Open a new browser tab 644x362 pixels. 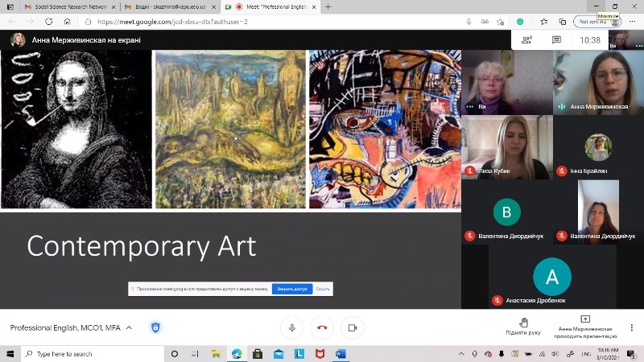tap(328, 7)
